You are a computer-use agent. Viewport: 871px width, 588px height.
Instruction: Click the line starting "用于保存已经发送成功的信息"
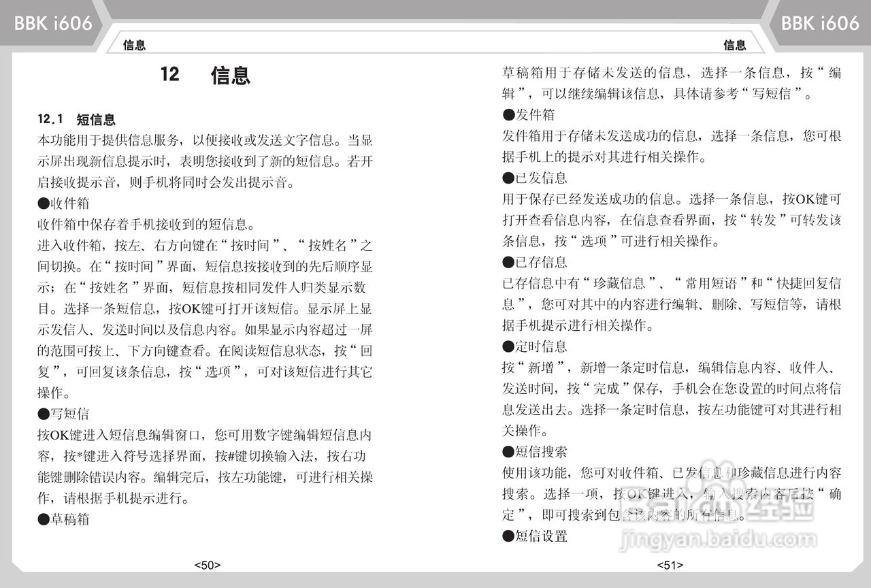point(672,199)
